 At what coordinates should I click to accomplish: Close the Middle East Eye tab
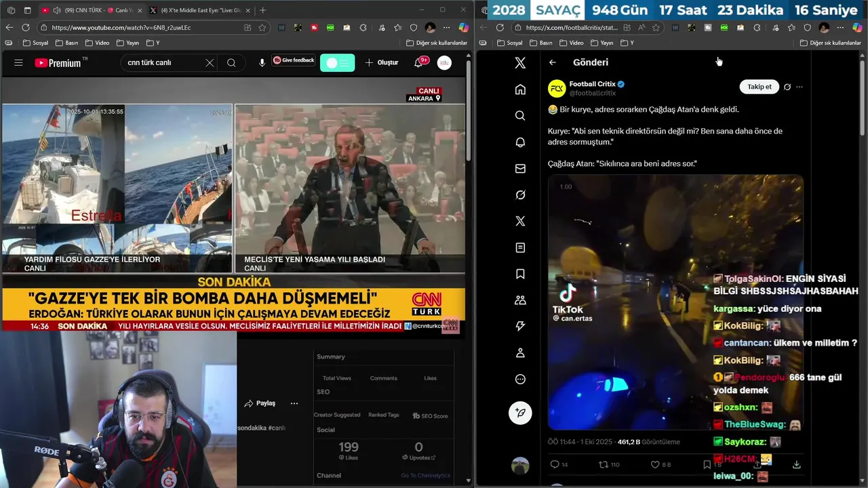pos(248,10)
